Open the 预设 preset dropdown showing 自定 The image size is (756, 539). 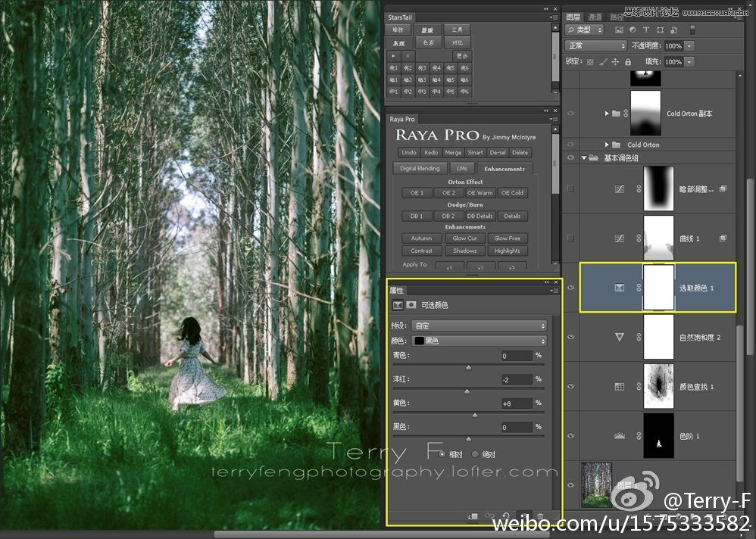coord(480,326)
